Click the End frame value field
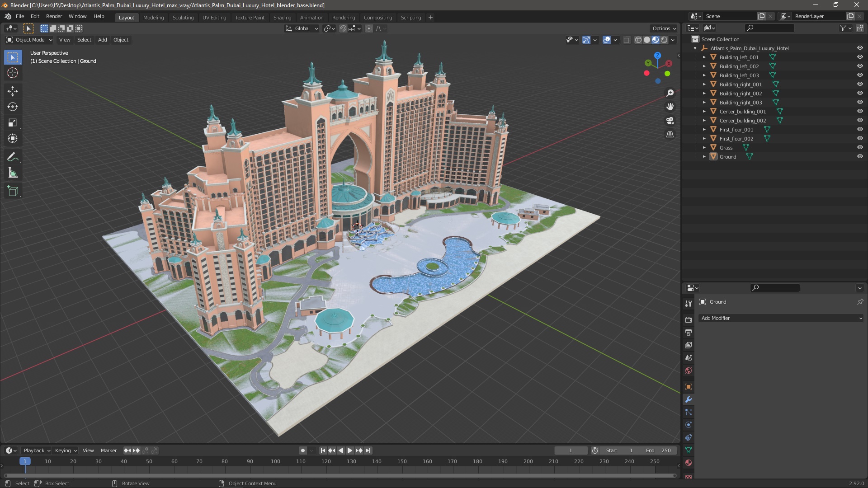This screenshot has height=488, width=868. click(x=658, y=451)
